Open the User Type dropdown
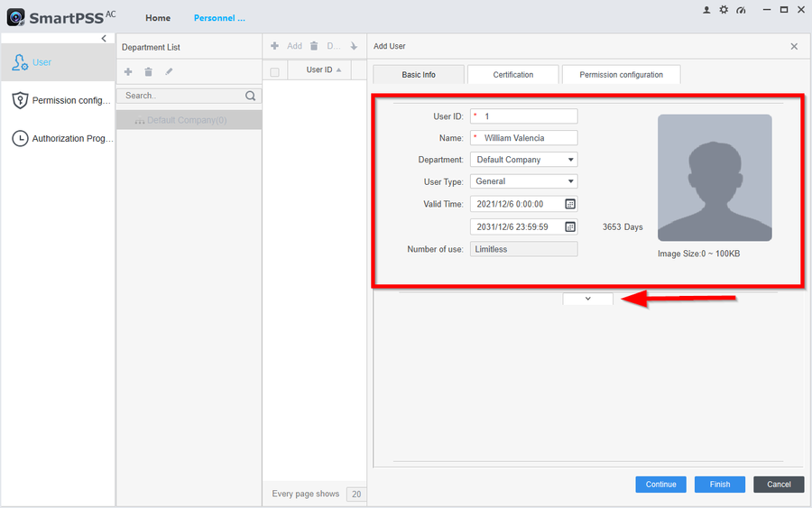Image resolution: width=812 pixels, height=508 pixels. 523,181
